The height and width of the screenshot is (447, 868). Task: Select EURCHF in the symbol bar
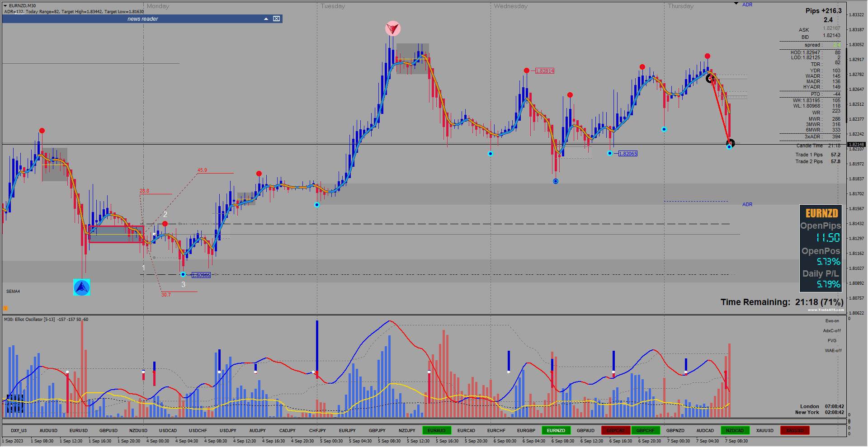(x=496, y=431)
